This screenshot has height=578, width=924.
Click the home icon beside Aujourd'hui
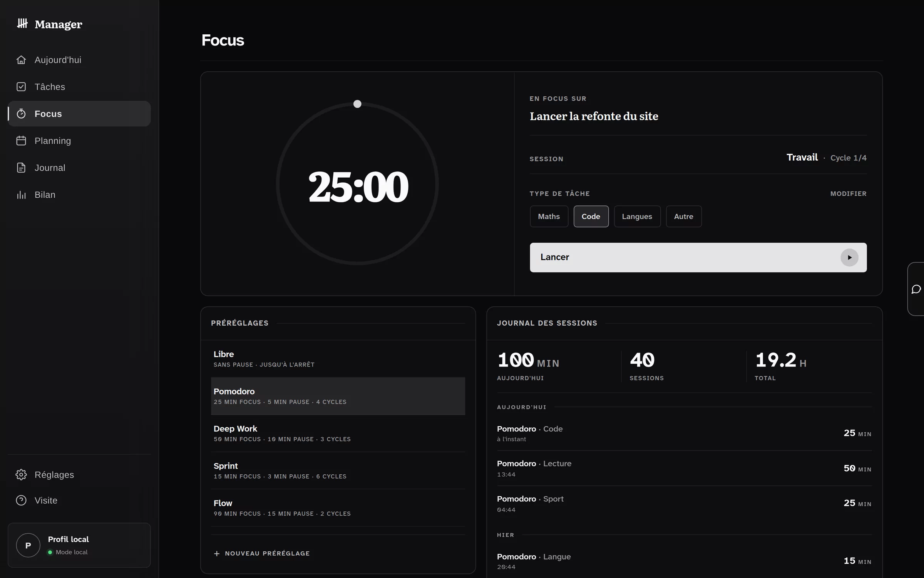21,60
